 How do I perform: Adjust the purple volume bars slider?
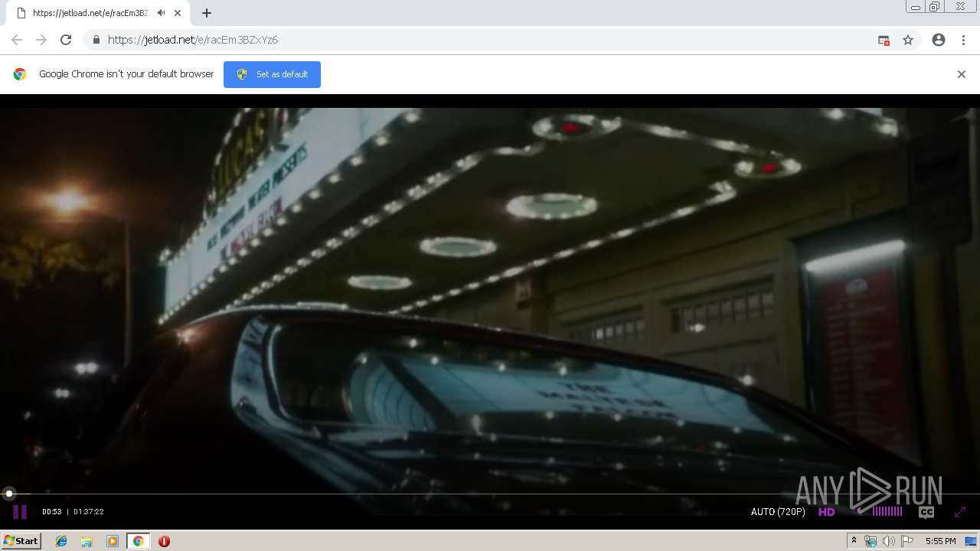point(887,511)
